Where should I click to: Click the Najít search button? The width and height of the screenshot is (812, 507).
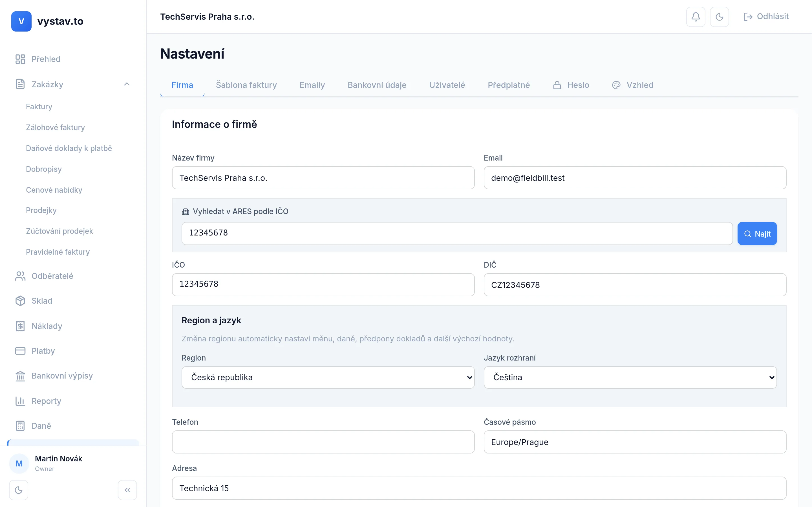tap(757, 234)
